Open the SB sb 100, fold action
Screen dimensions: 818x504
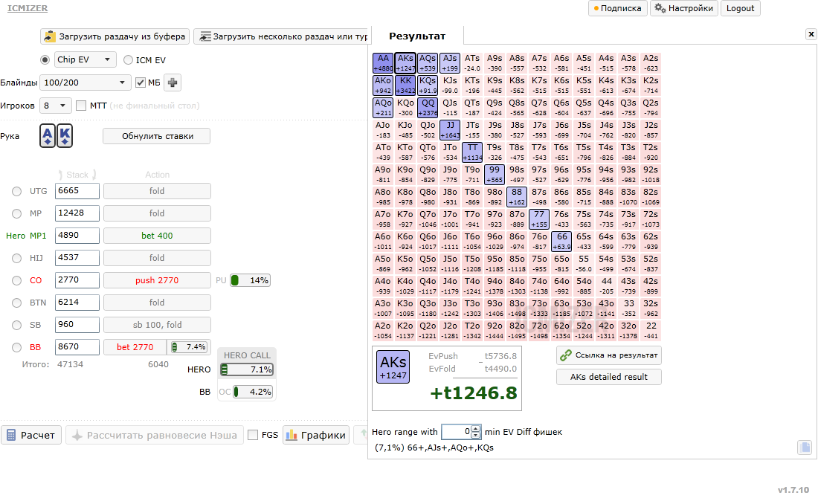(157, 325)
